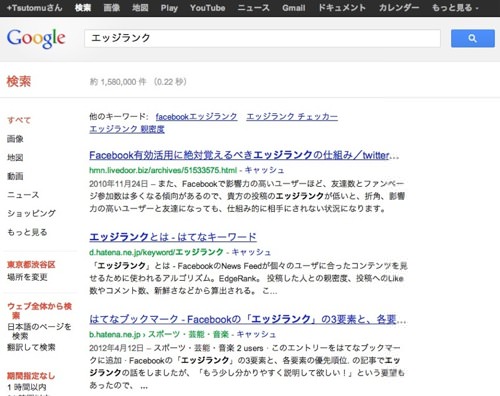Viewport: 500px width, 396px height.
Task: Open キャッシュ link for d.hatena.ne.jp result
Action: click(x=251, y=252)
